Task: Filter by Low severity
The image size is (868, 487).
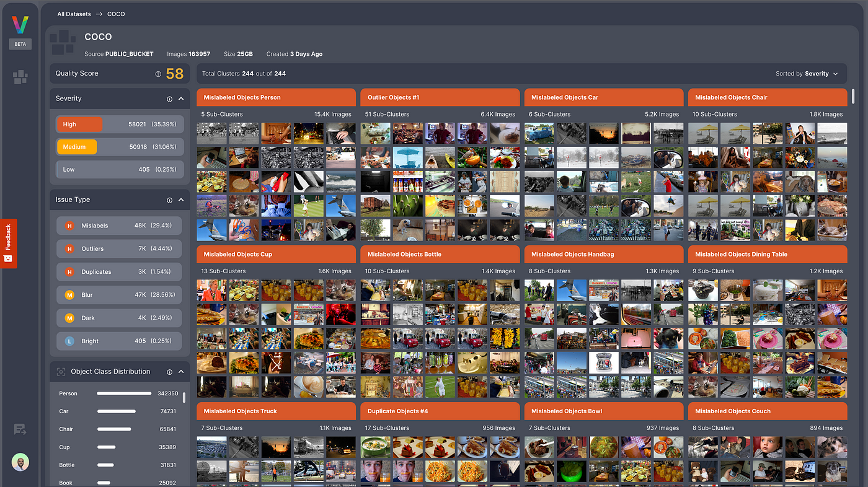Action: tap(120, 169)
